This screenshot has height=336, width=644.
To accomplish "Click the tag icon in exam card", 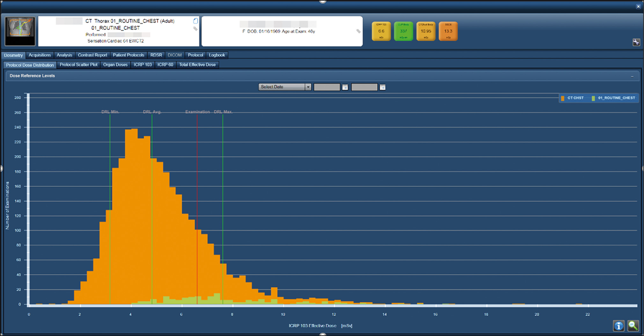I will tap(195, 29).
